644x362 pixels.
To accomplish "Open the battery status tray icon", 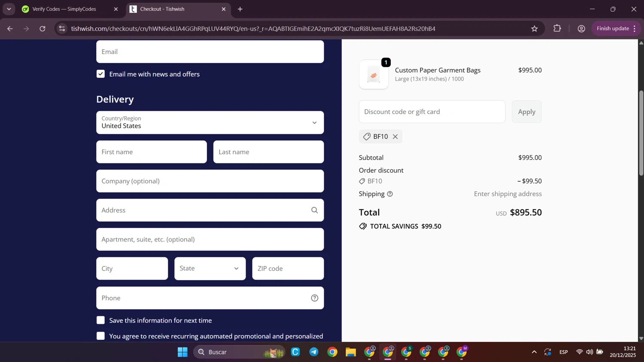I will click(600, 352).
